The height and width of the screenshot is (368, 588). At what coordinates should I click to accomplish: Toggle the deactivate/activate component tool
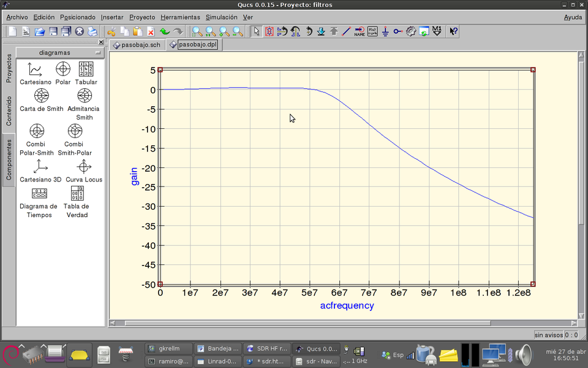269,31
